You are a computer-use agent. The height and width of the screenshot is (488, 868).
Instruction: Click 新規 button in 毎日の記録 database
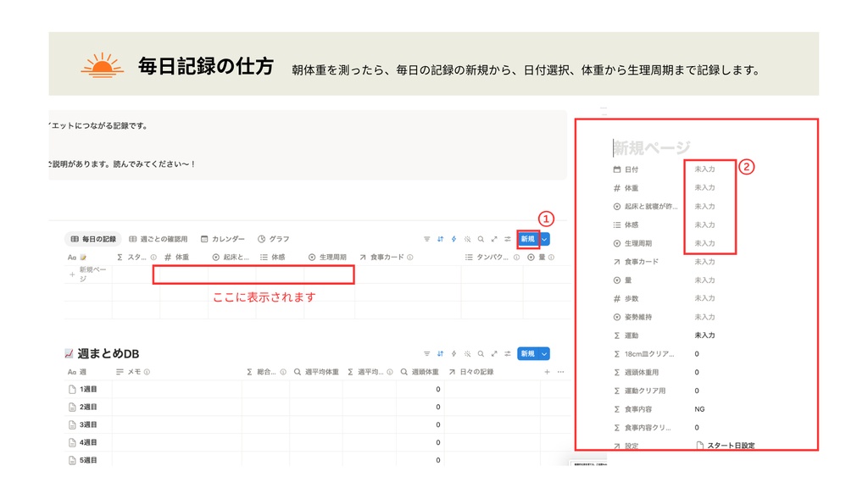527,239
